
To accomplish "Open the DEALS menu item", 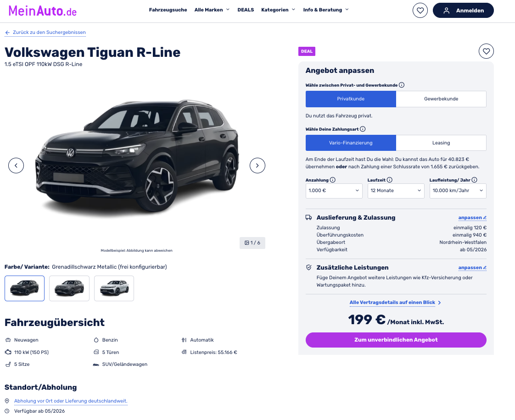I will [x=246, y=10].
